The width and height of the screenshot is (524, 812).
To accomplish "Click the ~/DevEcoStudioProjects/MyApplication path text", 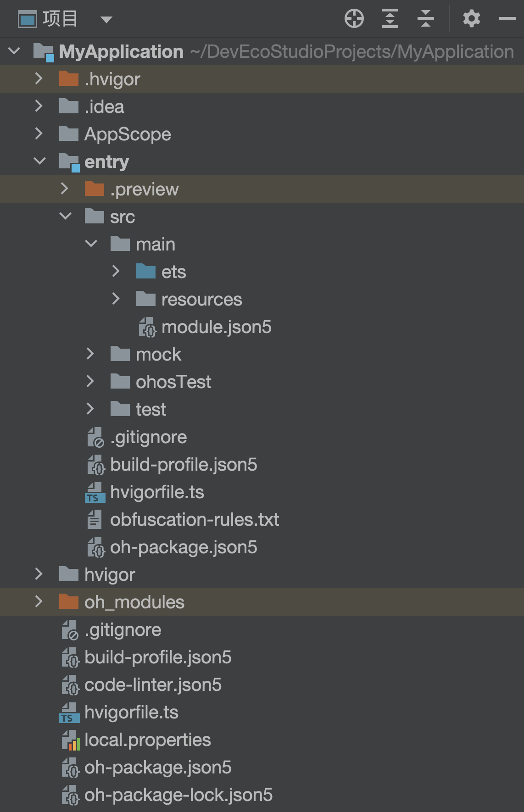I will tap(352, 52).
